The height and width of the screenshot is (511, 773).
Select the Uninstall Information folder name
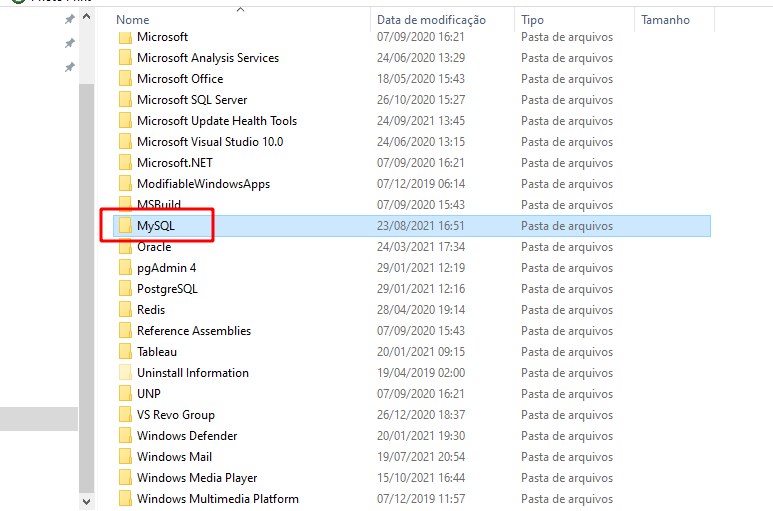tap(193, 373)
